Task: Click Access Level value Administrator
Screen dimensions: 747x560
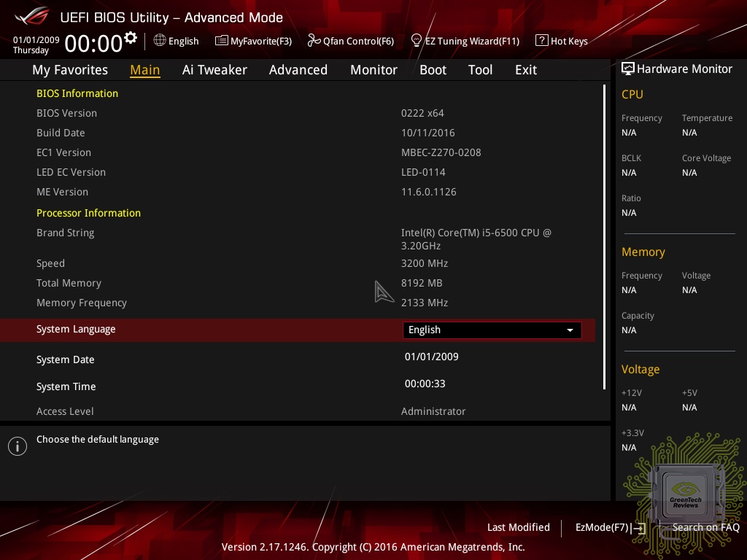Action: (x=433, y=411)
